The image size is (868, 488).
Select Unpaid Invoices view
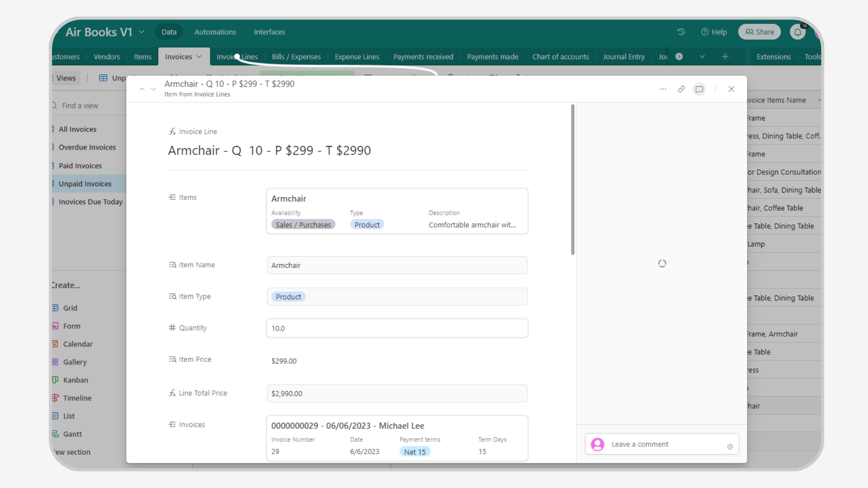point(85,184)
